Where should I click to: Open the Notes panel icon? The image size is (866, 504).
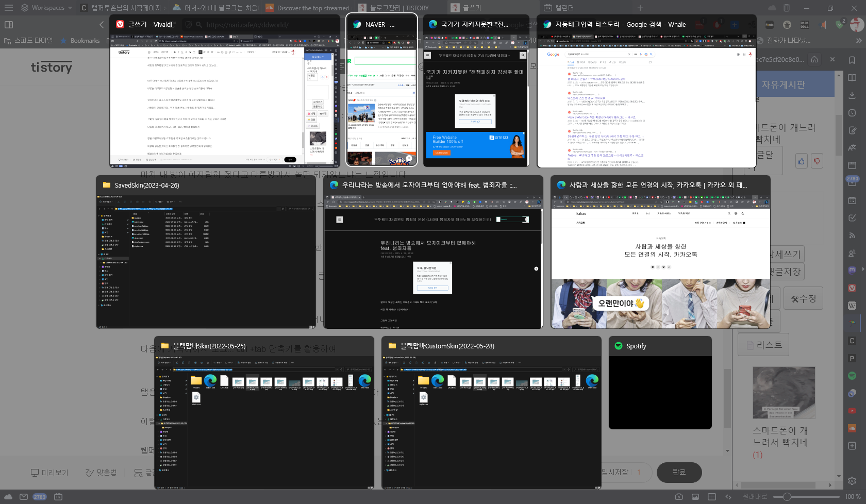point(852,130)
